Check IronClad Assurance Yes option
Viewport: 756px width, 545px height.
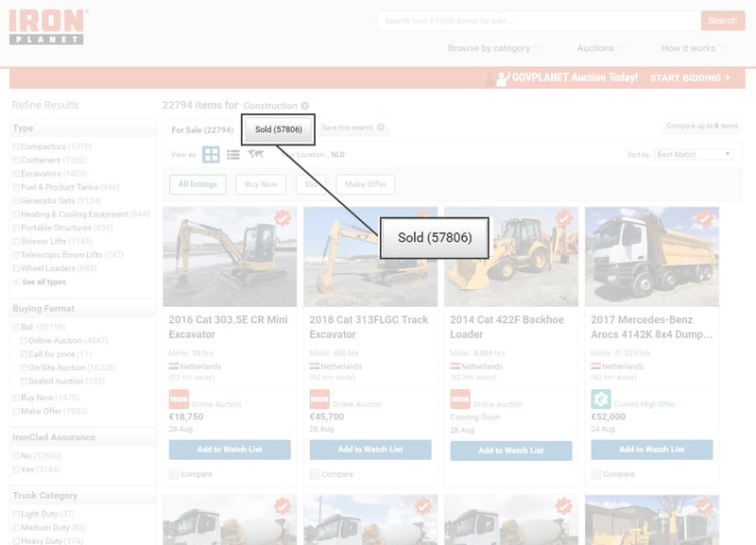[16, 468]
